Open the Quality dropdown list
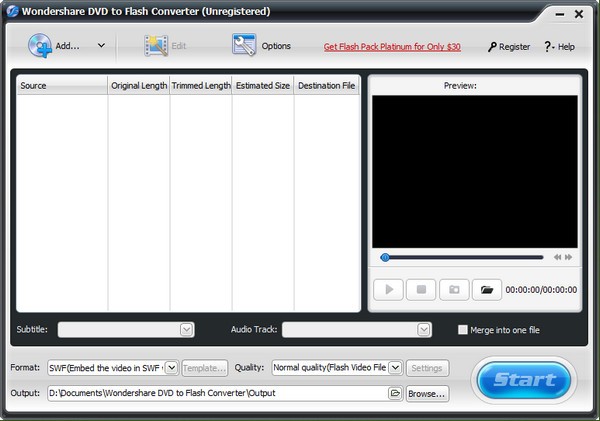 coord(395,368)
